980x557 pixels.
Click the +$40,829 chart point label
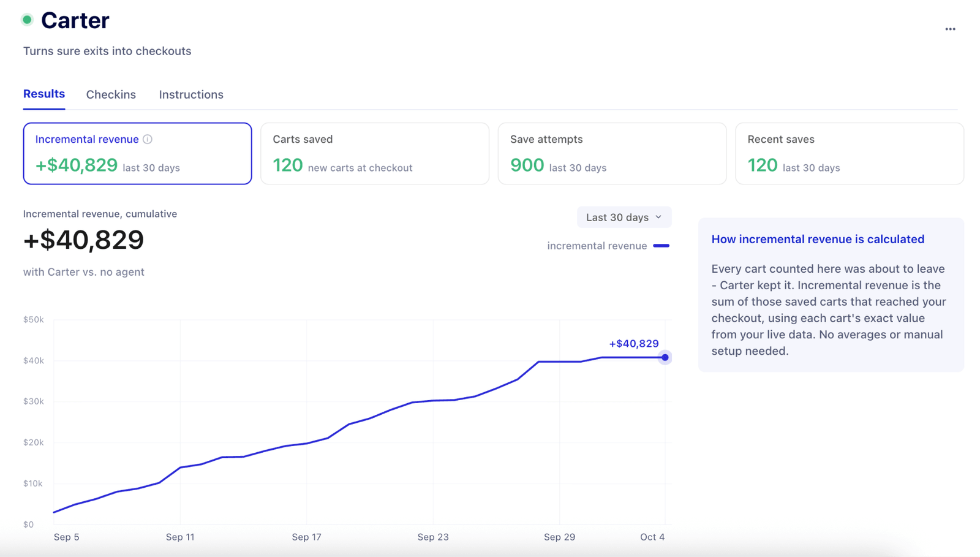[x=634, y=343]
